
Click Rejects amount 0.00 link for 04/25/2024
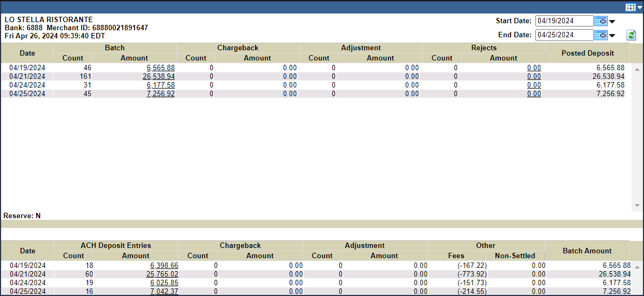pos(534,94)
